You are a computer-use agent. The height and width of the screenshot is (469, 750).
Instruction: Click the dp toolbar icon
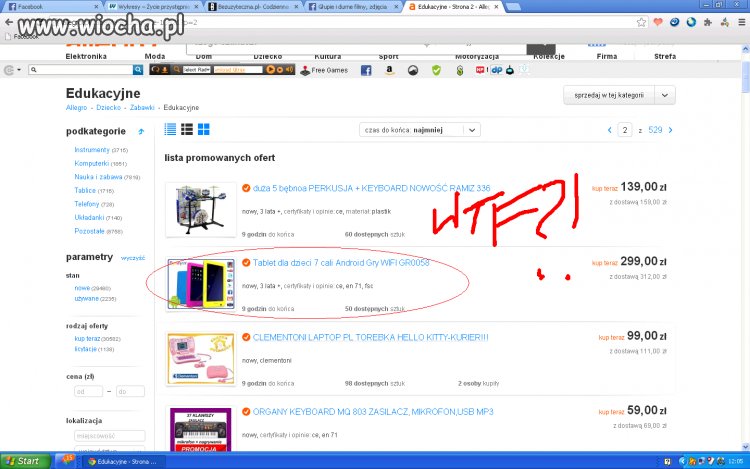(x=496, y=70)
